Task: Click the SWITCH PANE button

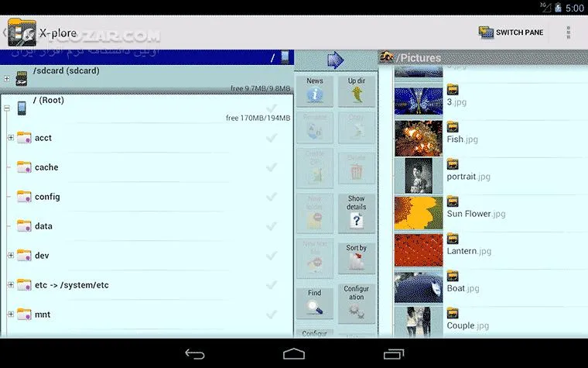Action: tap(511, 33)
